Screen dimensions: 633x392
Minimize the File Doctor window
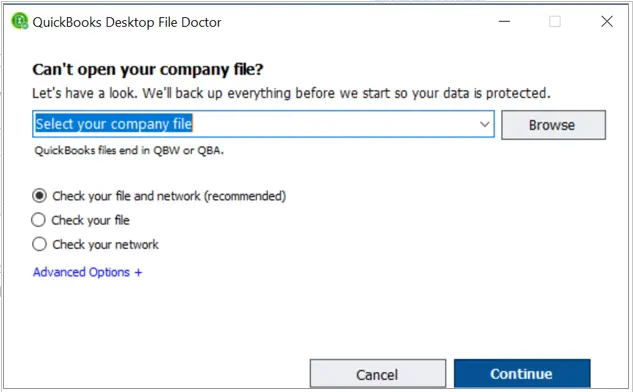pos(504,21)
